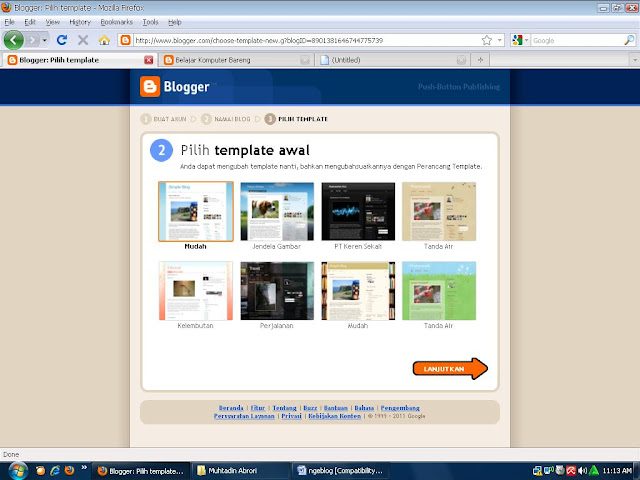Click the Kelembutan caption text

tap(196, 326)
